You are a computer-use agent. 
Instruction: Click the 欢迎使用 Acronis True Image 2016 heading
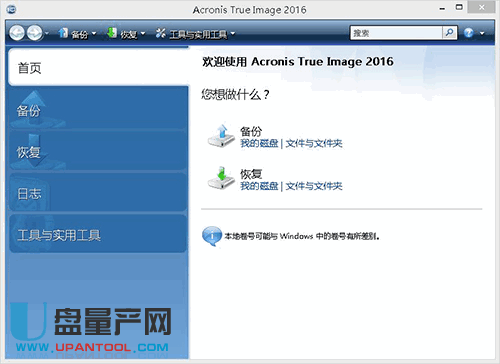click(x=298, y=61)
